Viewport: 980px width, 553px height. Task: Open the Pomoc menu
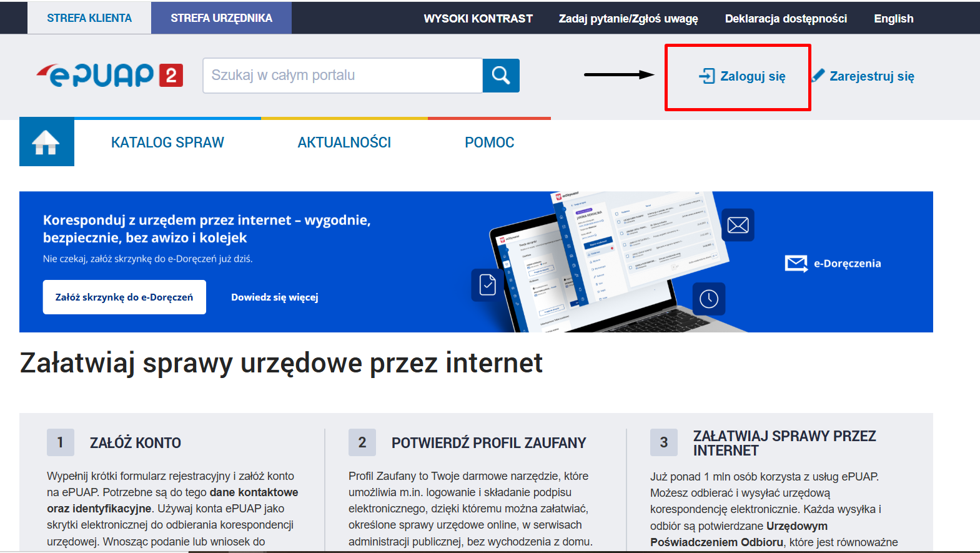(489, 142)
